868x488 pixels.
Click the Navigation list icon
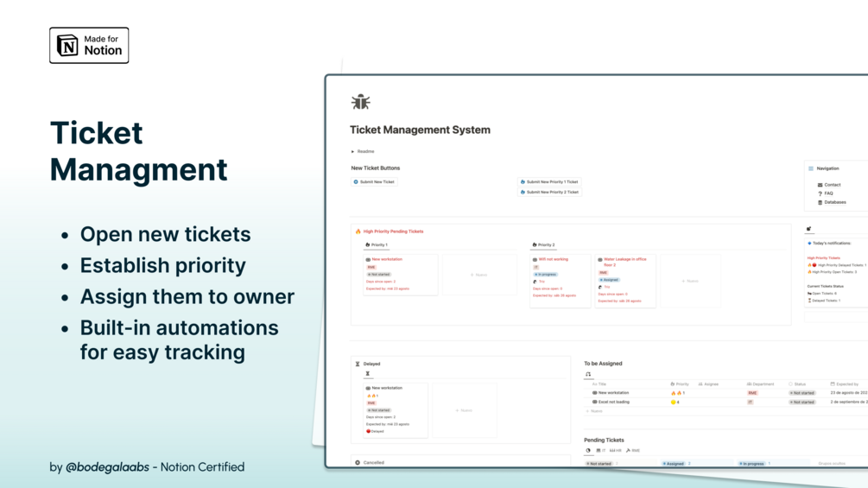811,168
